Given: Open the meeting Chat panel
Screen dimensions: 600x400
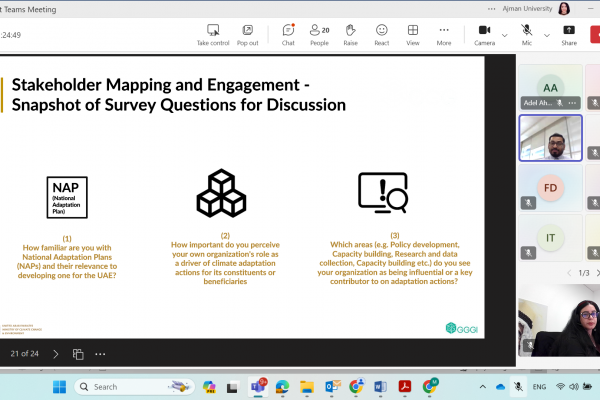Looking at the screenshot, I should tap(288, 34).
